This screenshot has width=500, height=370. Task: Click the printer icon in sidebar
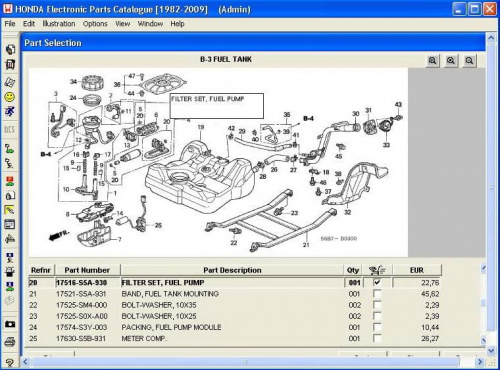[10, 342]
